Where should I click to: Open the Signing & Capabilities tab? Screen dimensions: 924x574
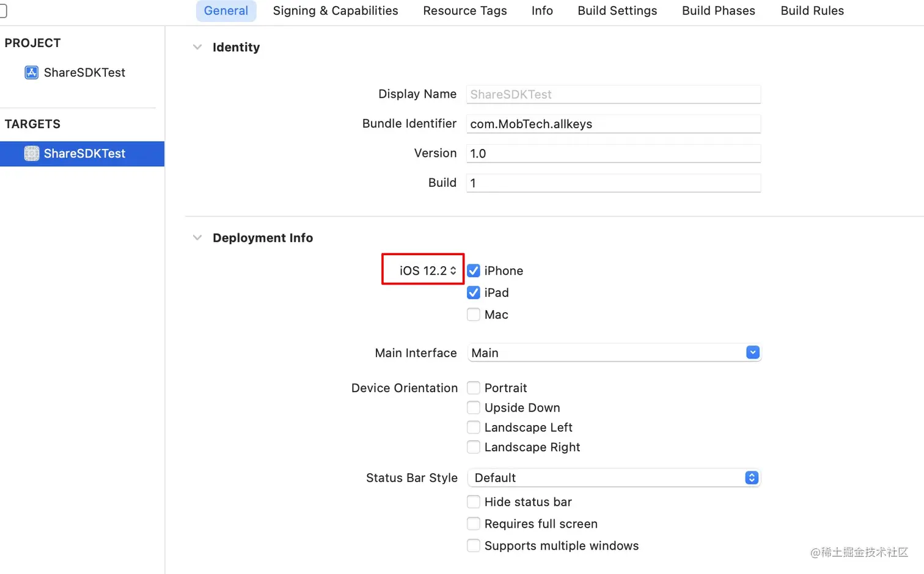click(x=335, y=11)
